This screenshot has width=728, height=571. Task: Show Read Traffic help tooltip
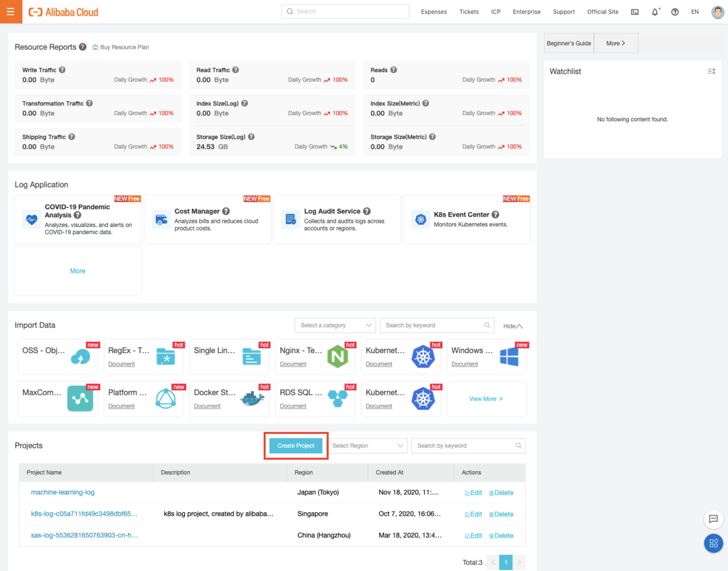(x=235, y=70)
